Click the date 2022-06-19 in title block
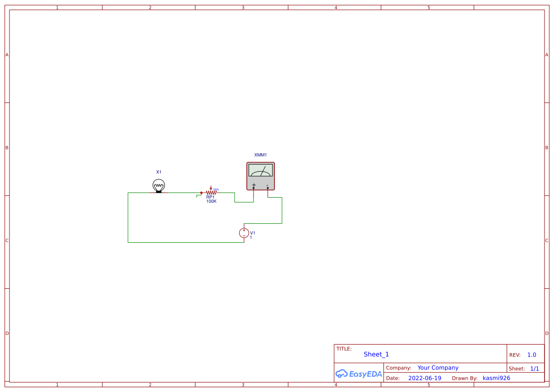The image size is (554, 392). [424, 378]
